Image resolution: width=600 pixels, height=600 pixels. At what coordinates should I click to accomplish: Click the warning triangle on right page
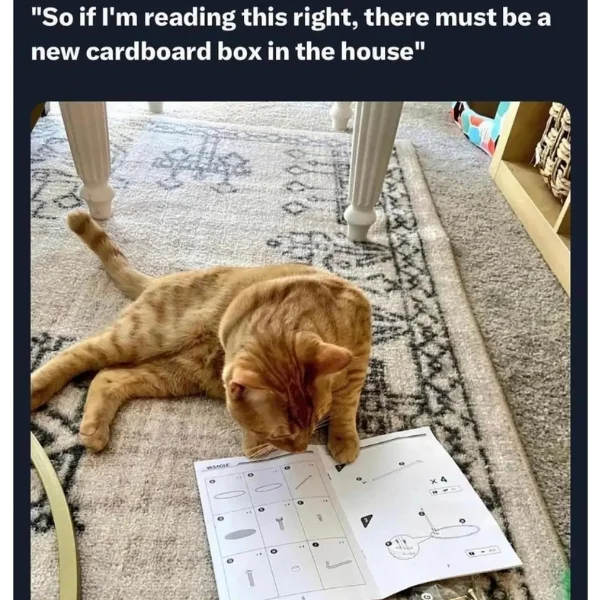pos(366,520)
